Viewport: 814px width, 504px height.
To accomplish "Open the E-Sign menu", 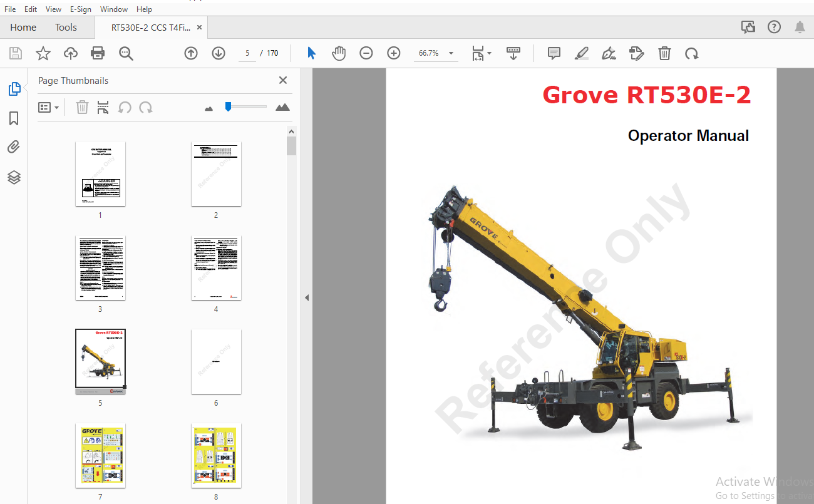I will 81,9.
